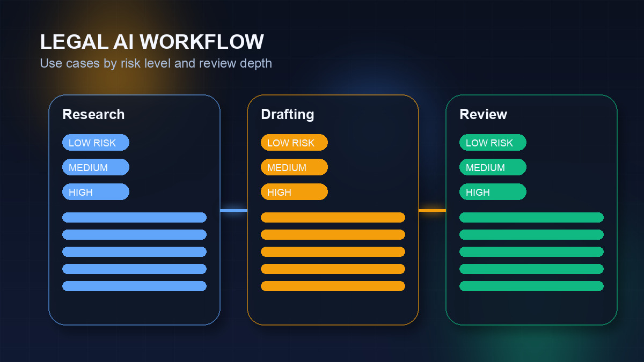This screenshot has width=644, height=362.
Task: Expand the Drafting card header
Action: 288,114
